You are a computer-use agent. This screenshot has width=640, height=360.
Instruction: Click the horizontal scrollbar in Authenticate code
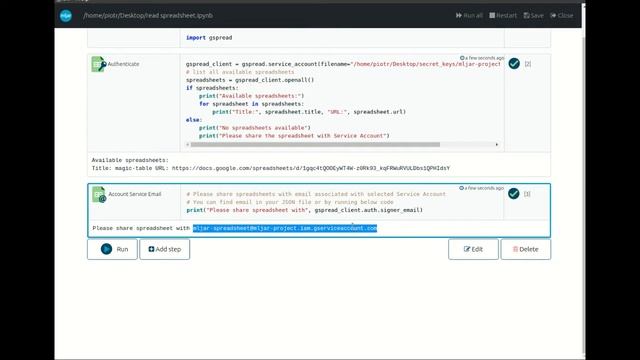click(x=315, y=144)
